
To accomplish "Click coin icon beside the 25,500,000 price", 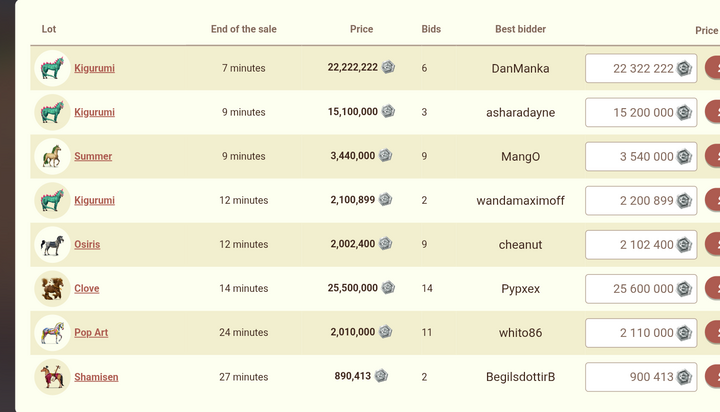I will [388, 288].
